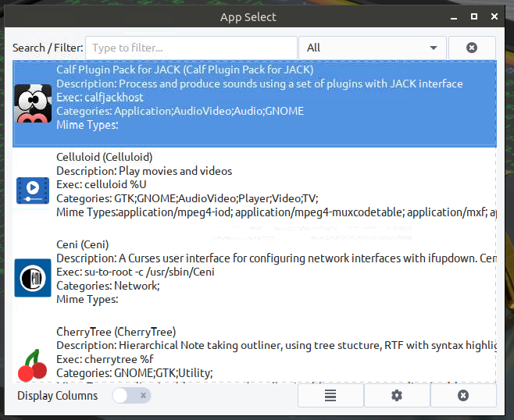Open the list view menu button
Screen dimensions: 514x420
coord(330,396)
